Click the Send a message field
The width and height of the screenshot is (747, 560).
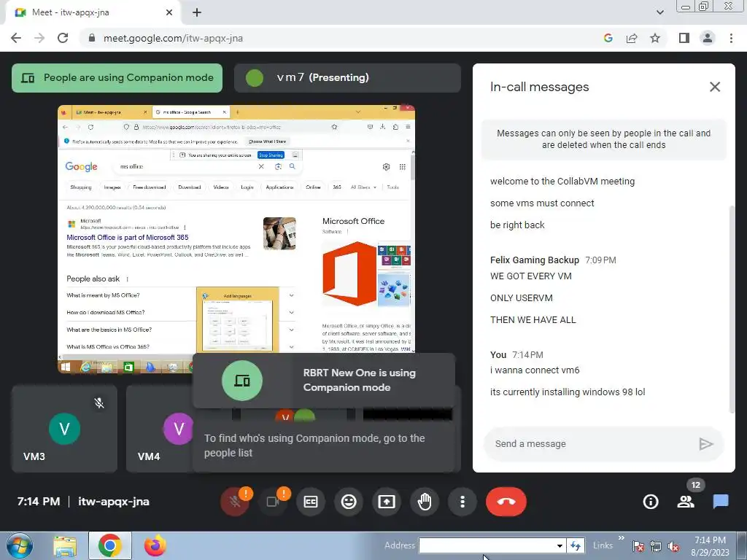click(591, 444)
